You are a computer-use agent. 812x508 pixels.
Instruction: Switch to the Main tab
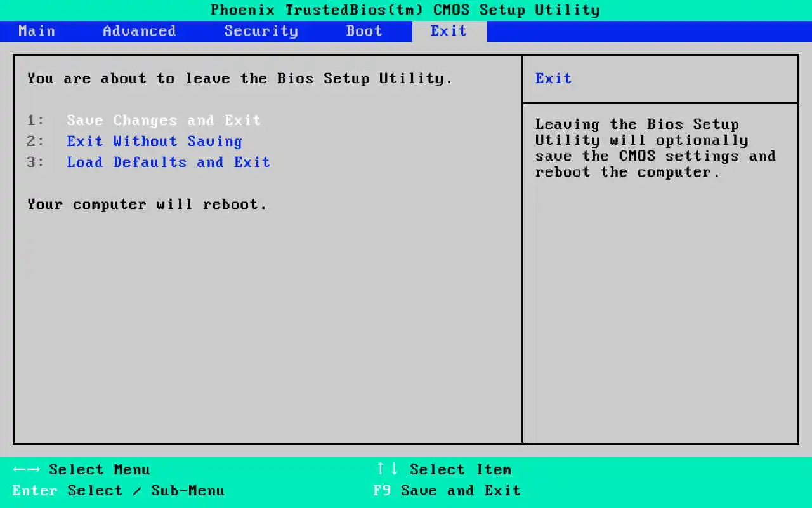click(37, 31)
